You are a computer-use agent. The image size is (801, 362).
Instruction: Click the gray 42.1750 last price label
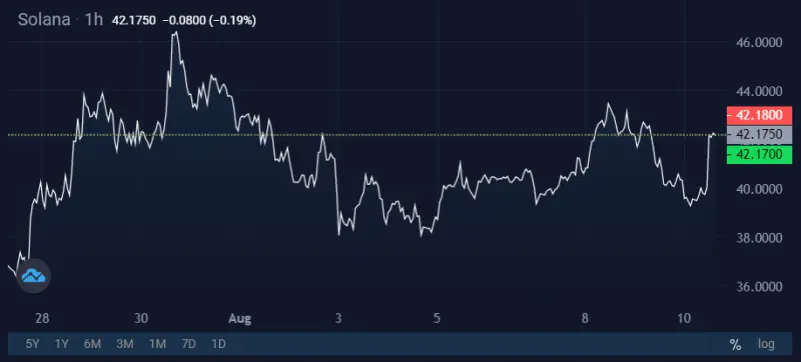pyautogui.click(x=759, y=135)
